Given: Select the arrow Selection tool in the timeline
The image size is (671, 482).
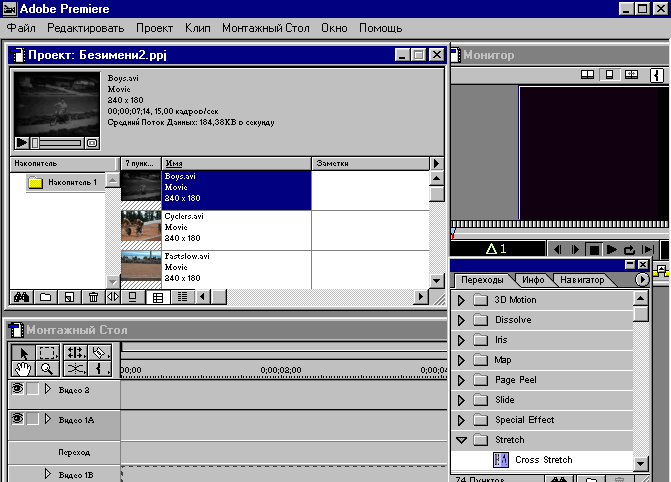Looking at the screenshot, I should click(x=23, y=353).
